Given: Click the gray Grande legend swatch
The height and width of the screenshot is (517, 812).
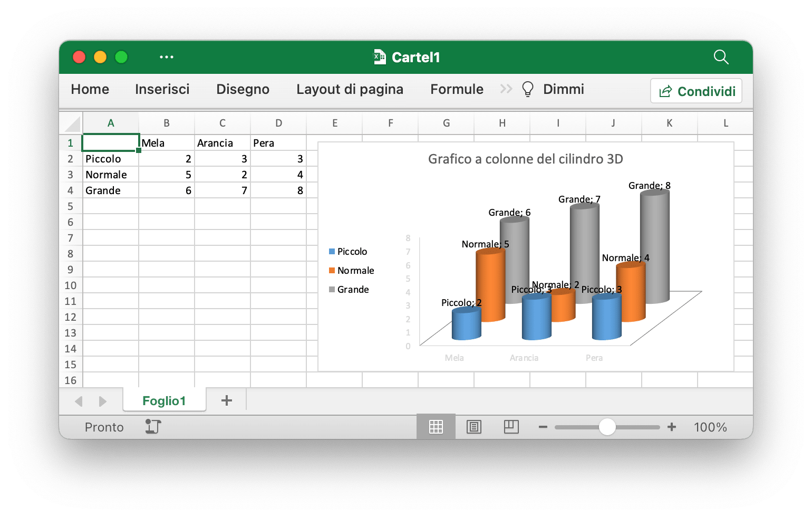Looking at the screenshot, I should [x=332, y=290].
